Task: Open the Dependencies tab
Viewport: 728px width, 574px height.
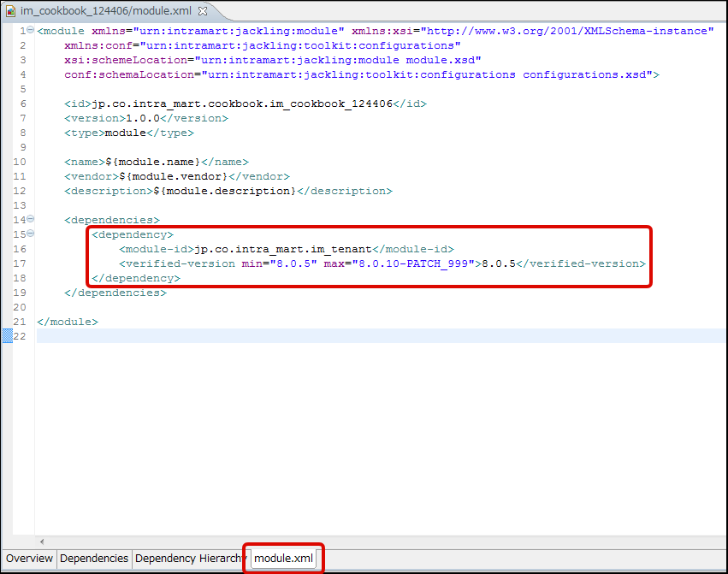Action: (x=94, y=559)
